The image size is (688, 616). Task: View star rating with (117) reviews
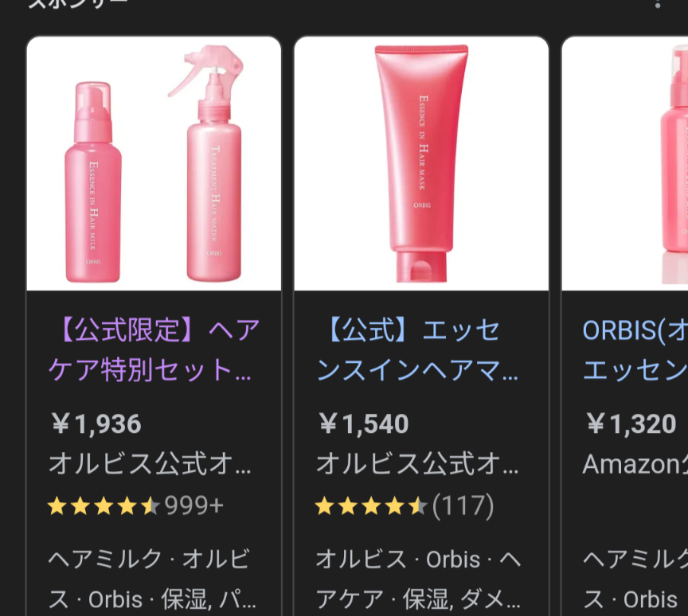[x=371, y=505]
